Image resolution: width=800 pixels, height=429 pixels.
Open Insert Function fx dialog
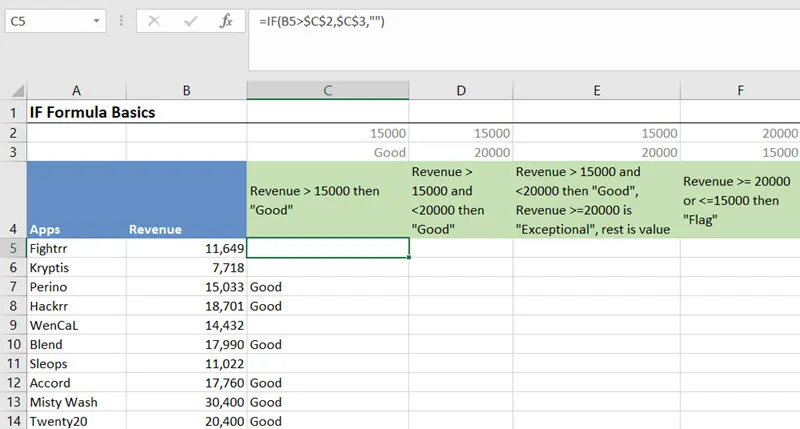226,21
